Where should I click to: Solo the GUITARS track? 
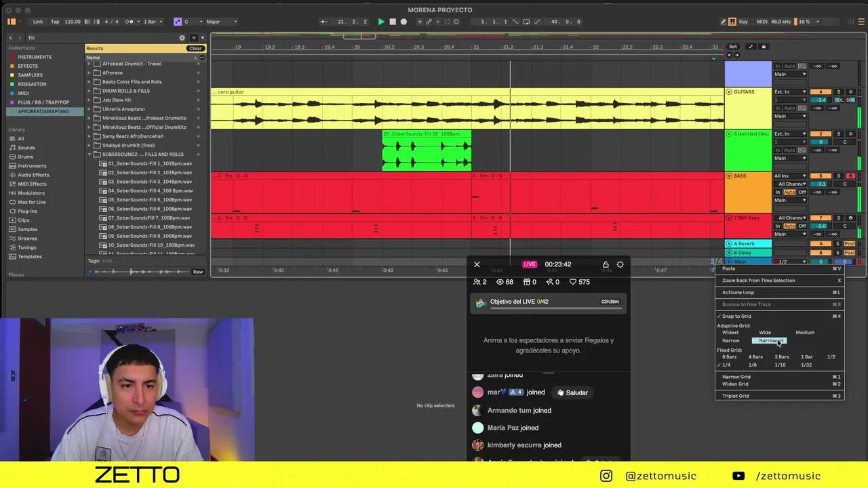(x=839, y=92)
